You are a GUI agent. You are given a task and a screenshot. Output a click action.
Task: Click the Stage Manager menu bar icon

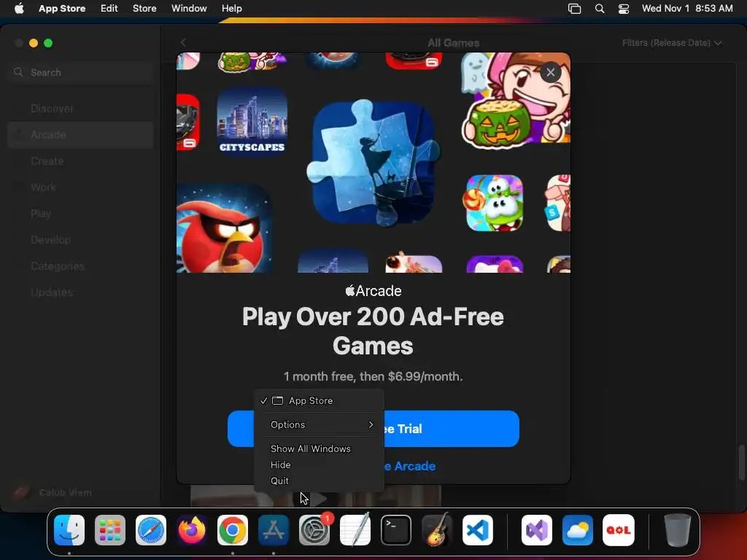tap(575, 9)
